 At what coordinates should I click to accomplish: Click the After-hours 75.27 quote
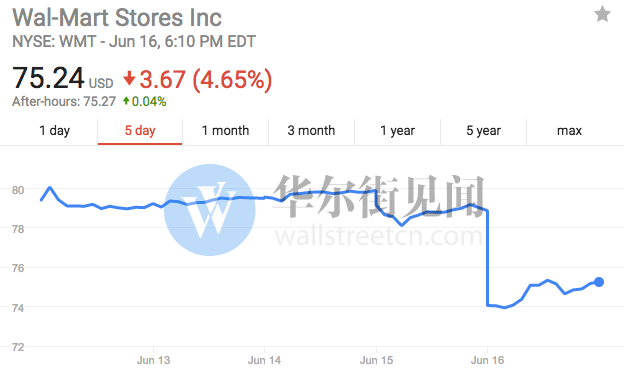pyautogui.click(x=64, y=101)
